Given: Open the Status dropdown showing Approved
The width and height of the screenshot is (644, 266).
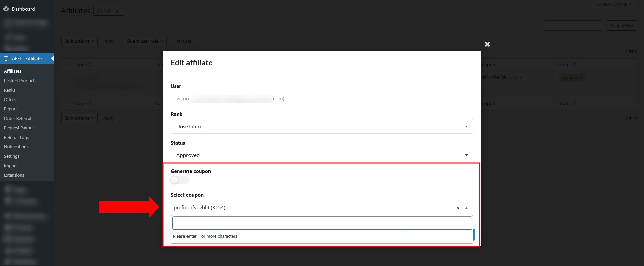Looking at the screenshot, I should (322, 155).
